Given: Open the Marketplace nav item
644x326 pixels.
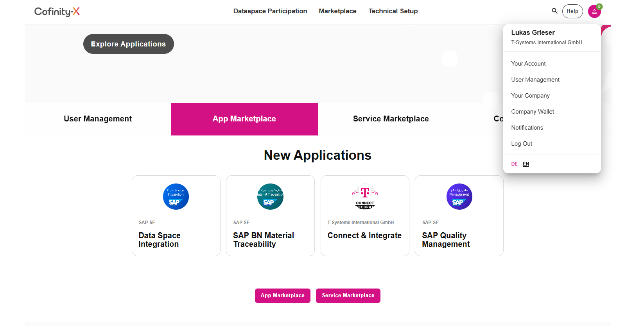Looking at the screenshot, I should click(337, 11).
